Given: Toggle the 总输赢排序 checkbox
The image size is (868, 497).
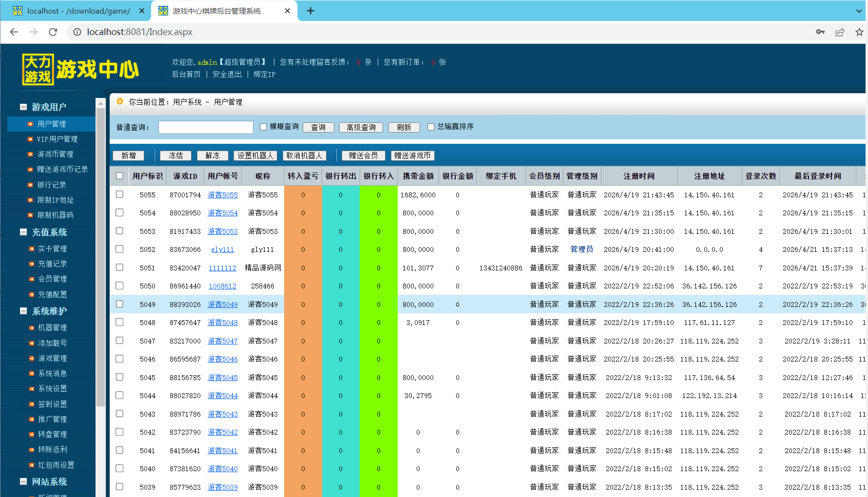Looking at the screenshot, I should pyautogui.click(x=431, y=127).
